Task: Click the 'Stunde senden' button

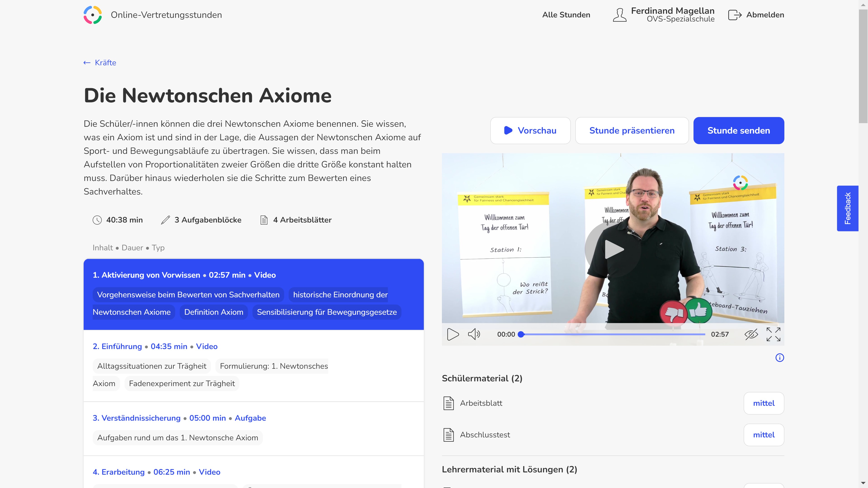Action: click(x=738, y=131)
